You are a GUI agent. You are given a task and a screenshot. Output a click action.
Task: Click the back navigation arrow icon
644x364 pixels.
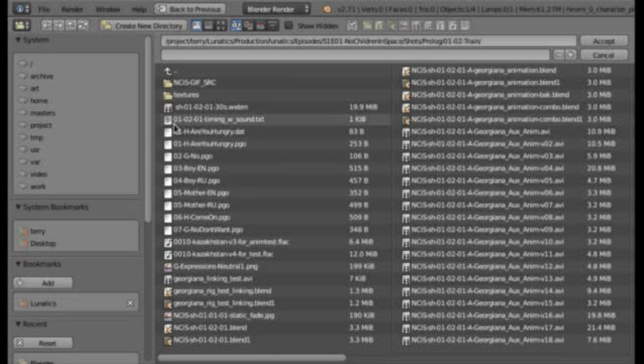point(47,25)
